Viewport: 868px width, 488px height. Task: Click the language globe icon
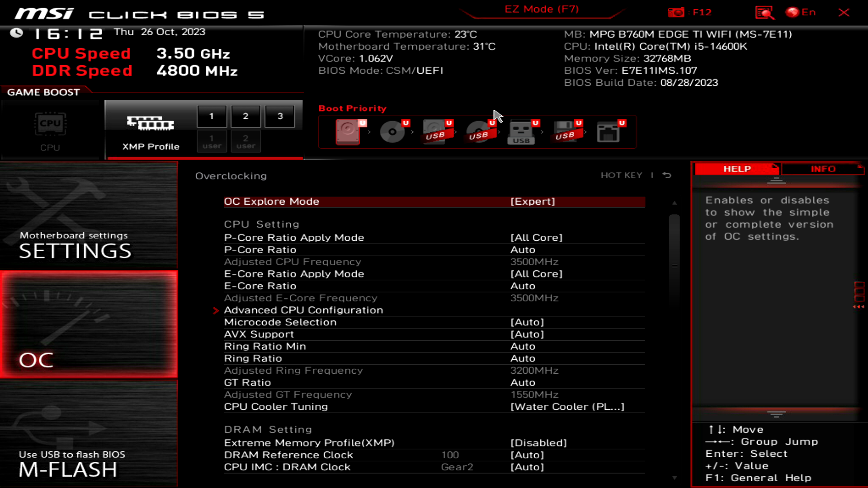tap(792, 12)
